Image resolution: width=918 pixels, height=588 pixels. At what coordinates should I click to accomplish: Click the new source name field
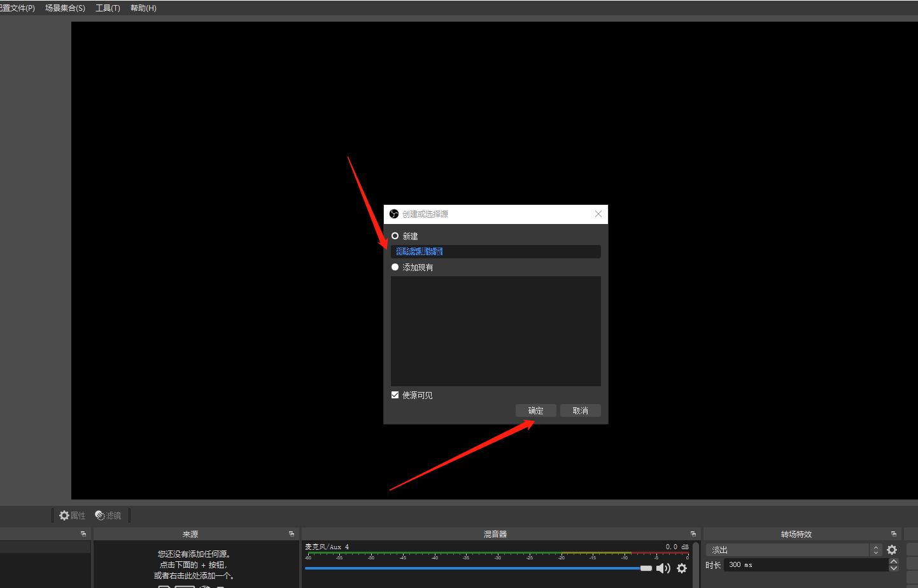click(x=495, y=251)
